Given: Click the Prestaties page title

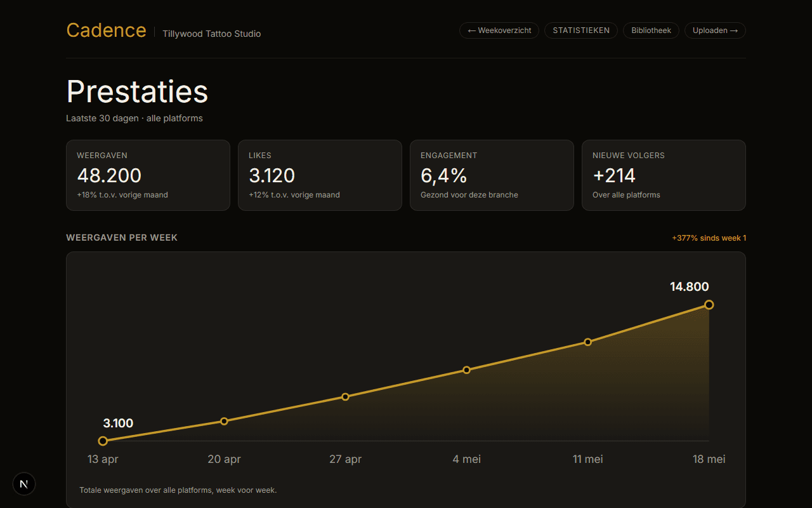Looking at the screenshot, I should point(137,91).
